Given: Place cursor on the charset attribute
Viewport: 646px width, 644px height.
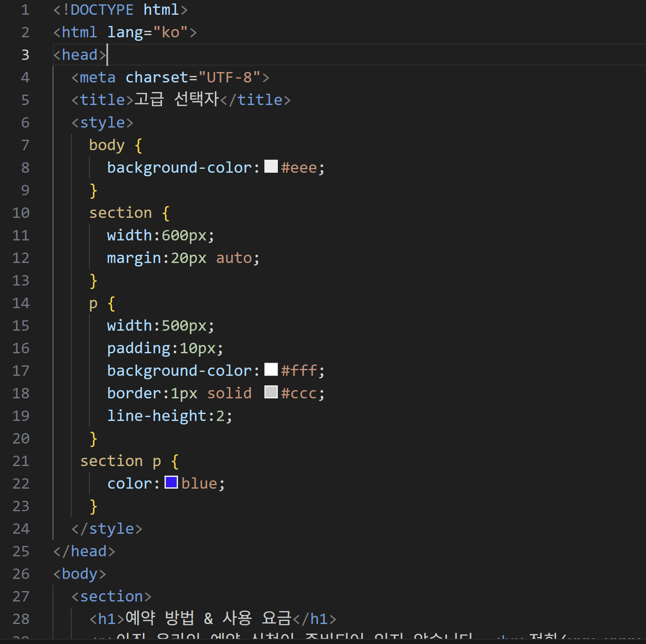Looking at the screenshot, I should pyautogui.click(x=157, y=77).
